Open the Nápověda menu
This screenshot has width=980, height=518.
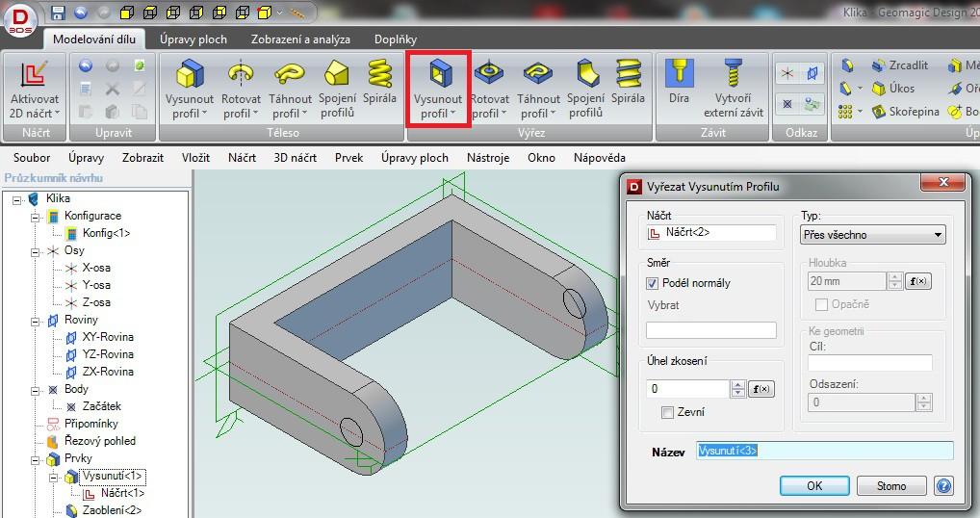coord(600,158)
